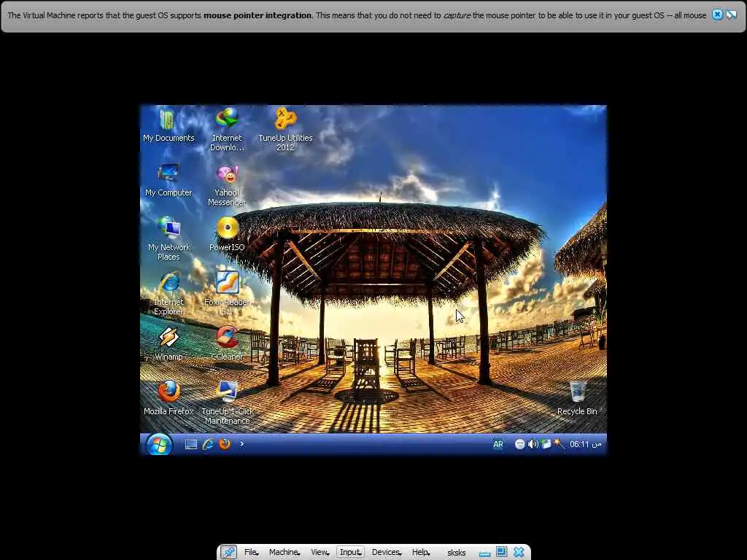Launch Firefox from quick launch bar
The height and width of the screenshot is (560, 747).
(x=225, y=444)
